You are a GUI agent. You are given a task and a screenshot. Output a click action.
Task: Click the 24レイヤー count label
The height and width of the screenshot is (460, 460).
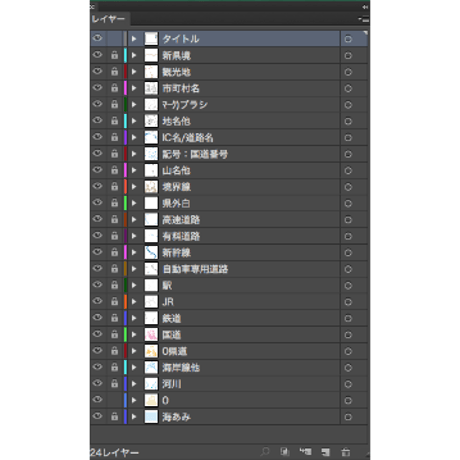pos(114,453)
